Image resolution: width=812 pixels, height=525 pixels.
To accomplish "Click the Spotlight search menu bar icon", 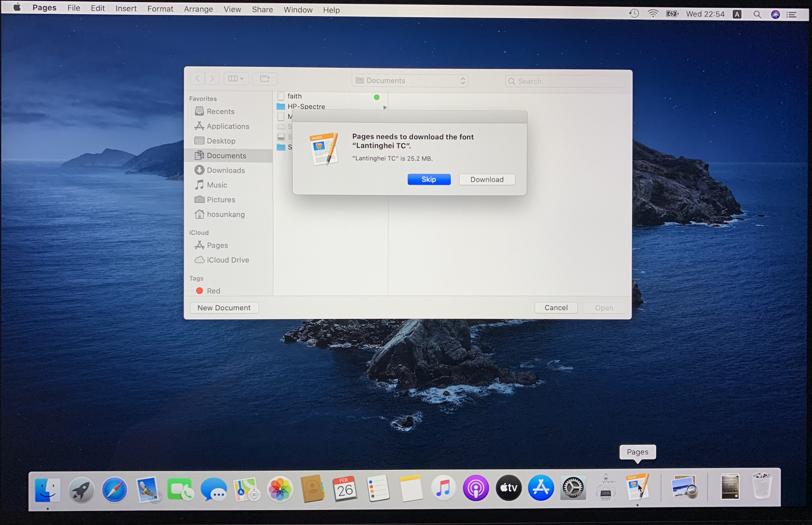I will (x=757, y=14).
